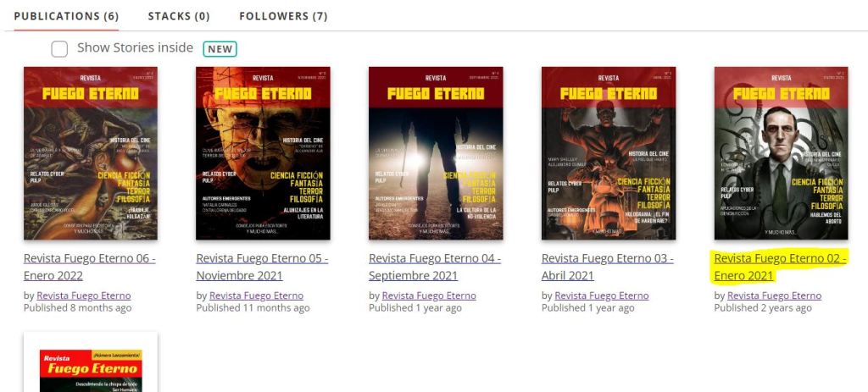Open highlighted link Revista Fuego Eterno 02 - Enero 2021
Viewport: 868px width, 392px height.
point(781,267)
